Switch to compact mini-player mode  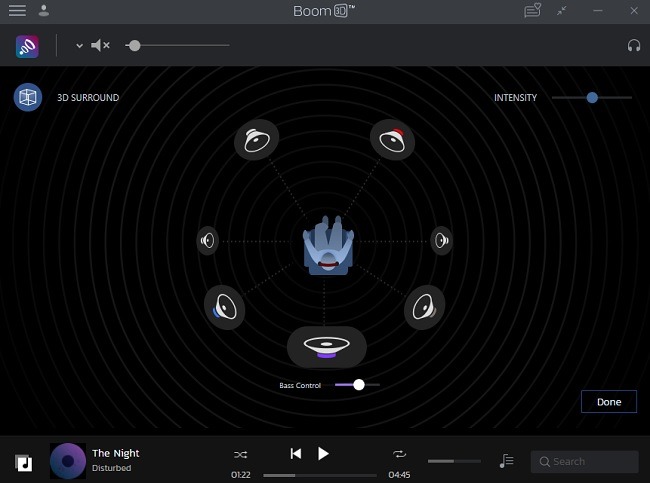click(x=562, y=11)
